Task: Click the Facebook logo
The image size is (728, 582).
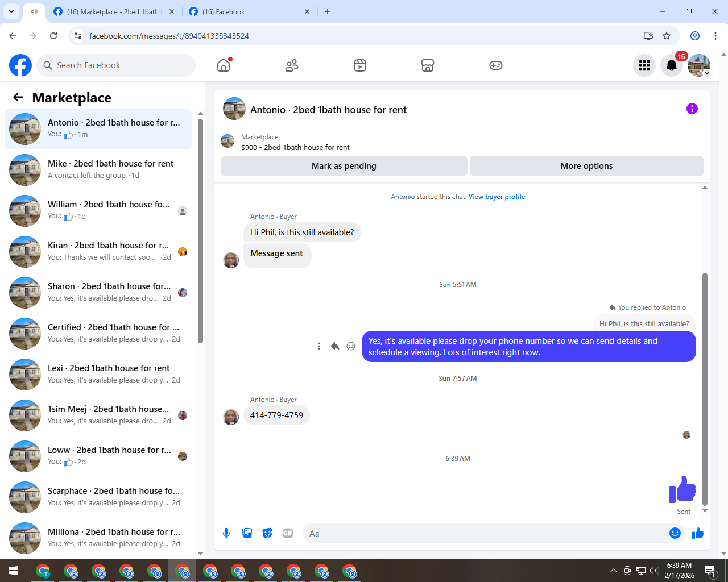Action: point(20,65)
